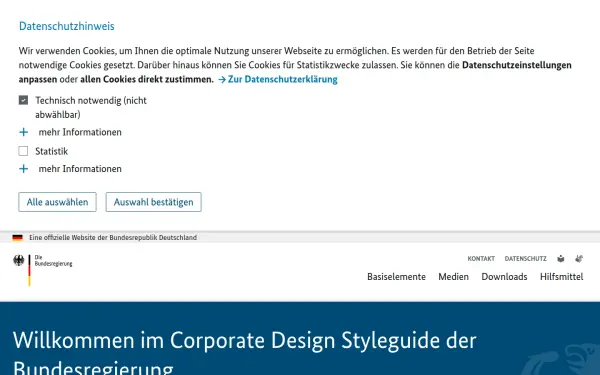Click the Willkommen im Corporate Design heading
The height and width of the screenshot is (375, 600).
click(x=245, y=354)
